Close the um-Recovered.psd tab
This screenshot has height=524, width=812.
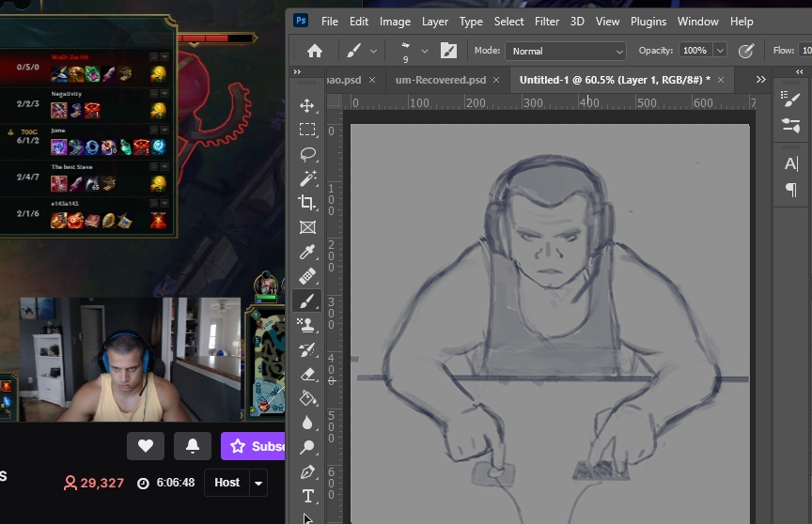click(496, 80)
